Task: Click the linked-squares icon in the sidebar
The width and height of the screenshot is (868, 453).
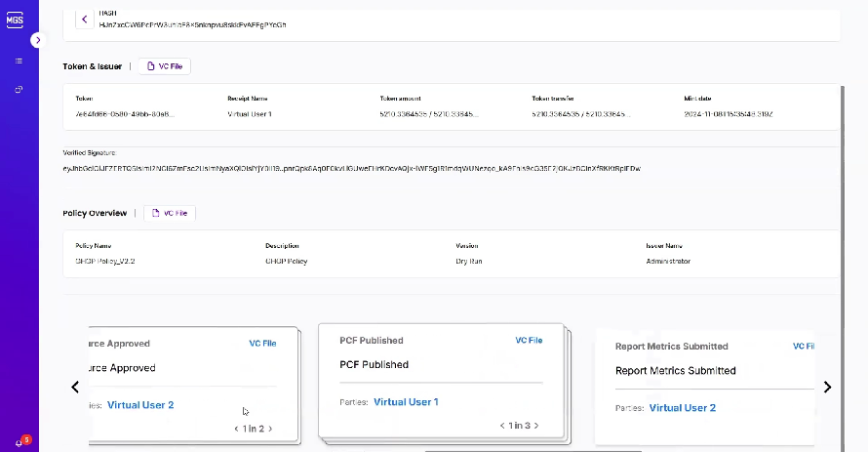Action: coord(19,90)
